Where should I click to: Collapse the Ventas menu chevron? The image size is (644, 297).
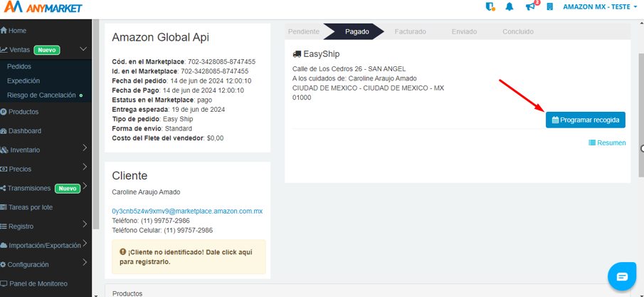[x=83, y=49]
